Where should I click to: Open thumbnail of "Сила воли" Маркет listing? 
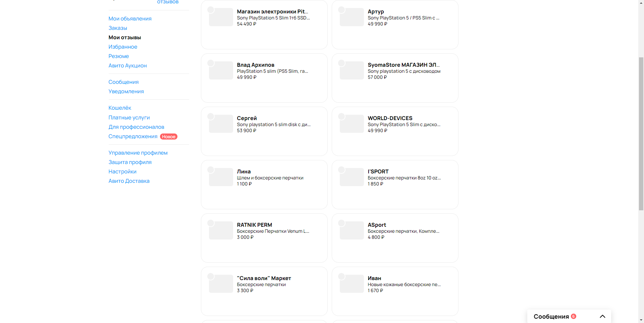tap(221, 284)
